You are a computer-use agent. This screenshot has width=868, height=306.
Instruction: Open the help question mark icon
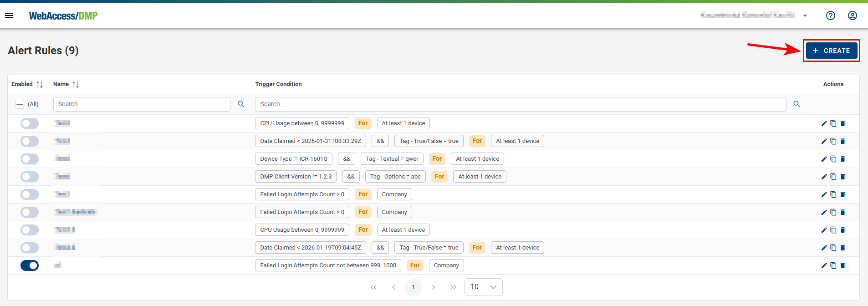831,15
